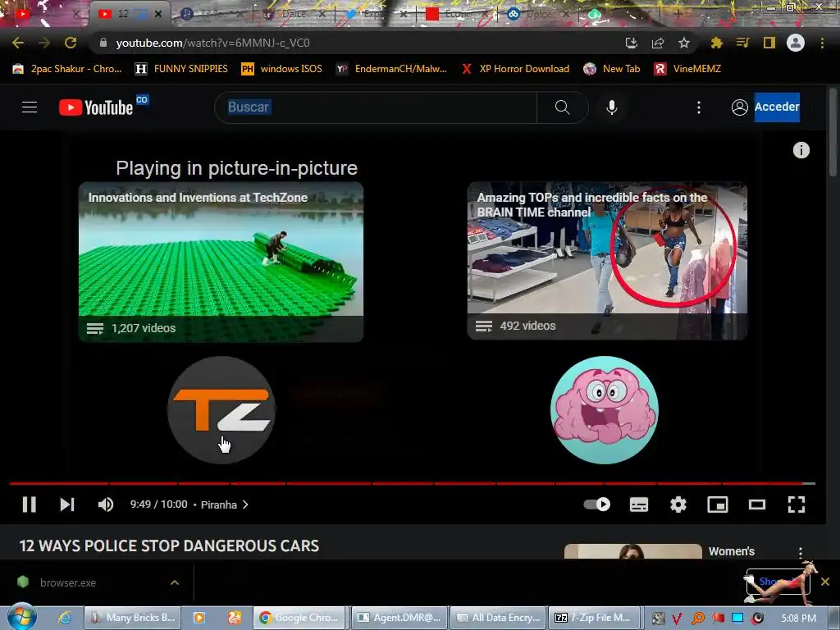This screenshot has height=630, width=840.
Task: Open the Chrome extensions puzzle icon
Action: click(x=716, y=43)
